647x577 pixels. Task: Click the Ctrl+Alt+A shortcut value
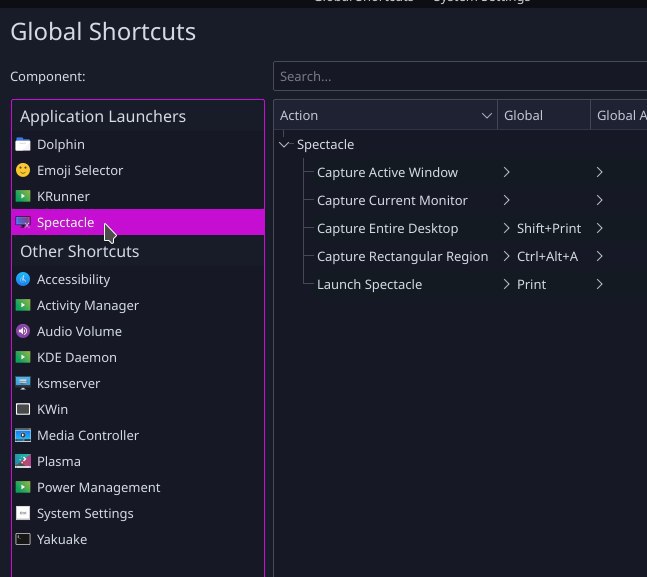click(x=547, y=257)
